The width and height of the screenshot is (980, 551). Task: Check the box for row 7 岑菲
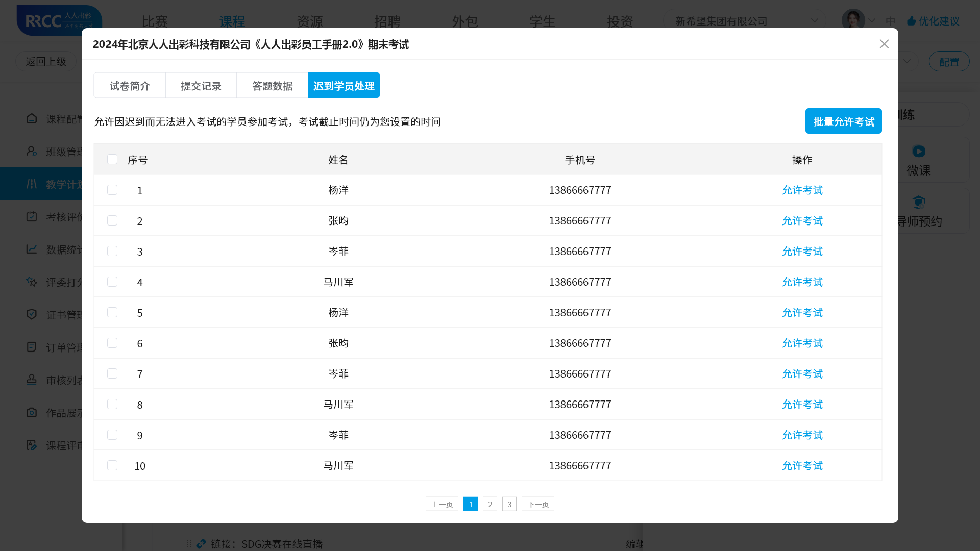pos(112,373)
